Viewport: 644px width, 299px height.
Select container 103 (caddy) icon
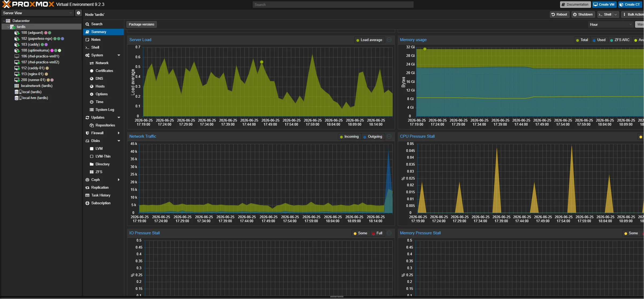click(x=17, y=45)
